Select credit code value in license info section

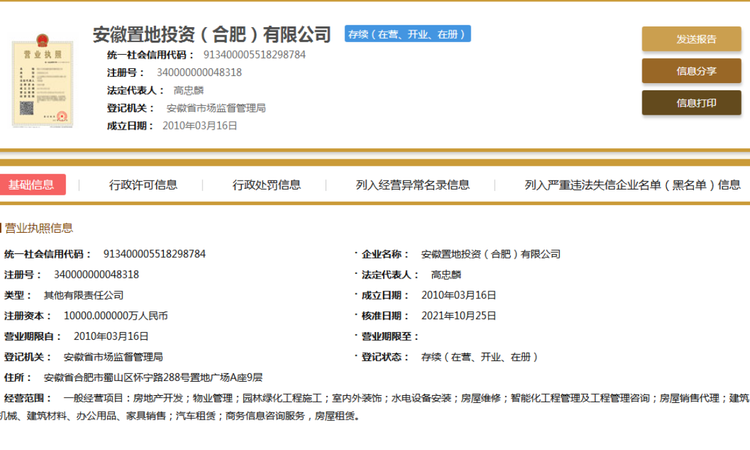click(x=154, y=254)
